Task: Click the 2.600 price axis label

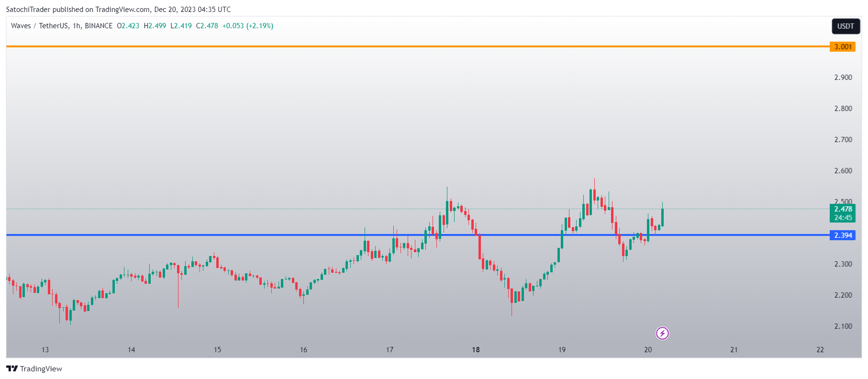Action: coord(843,170)
